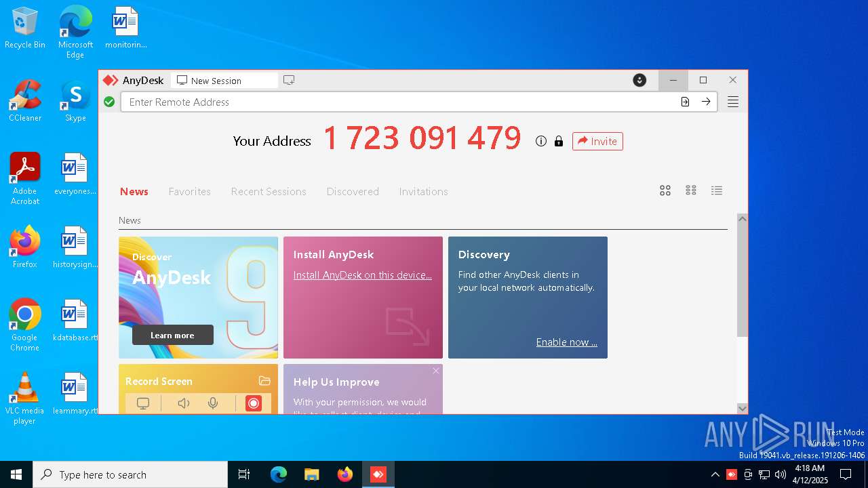Select CCleaner desktop shortcut
Viewport: 868px width, 488px height.
click(x=25, y=102)
